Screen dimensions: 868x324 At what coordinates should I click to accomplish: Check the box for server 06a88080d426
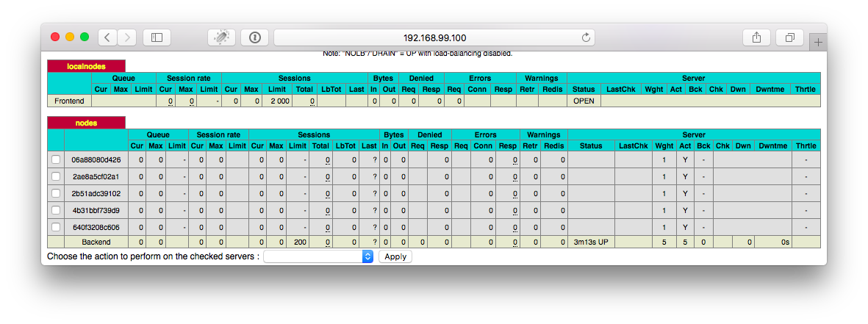(x=56, y=159)
